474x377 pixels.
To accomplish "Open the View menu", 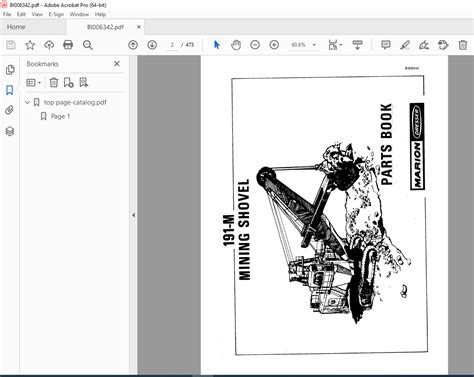I will [37, 14].
